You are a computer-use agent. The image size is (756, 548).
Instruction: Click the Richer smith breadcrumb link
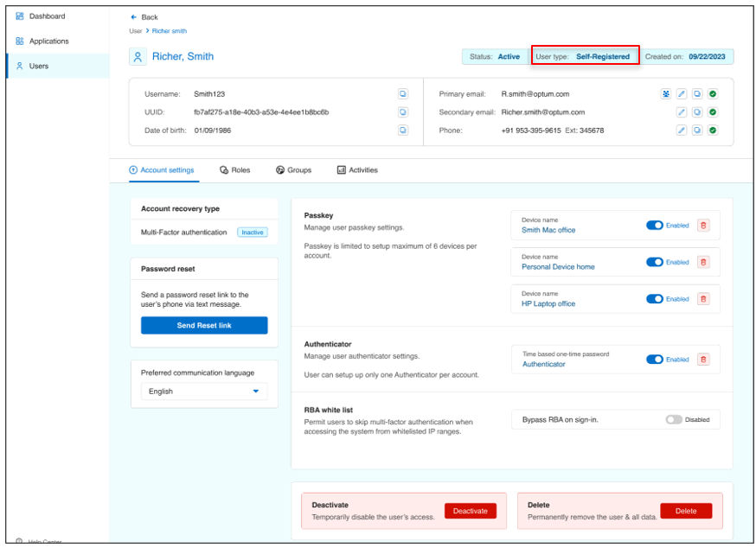(x=170, y=31)
